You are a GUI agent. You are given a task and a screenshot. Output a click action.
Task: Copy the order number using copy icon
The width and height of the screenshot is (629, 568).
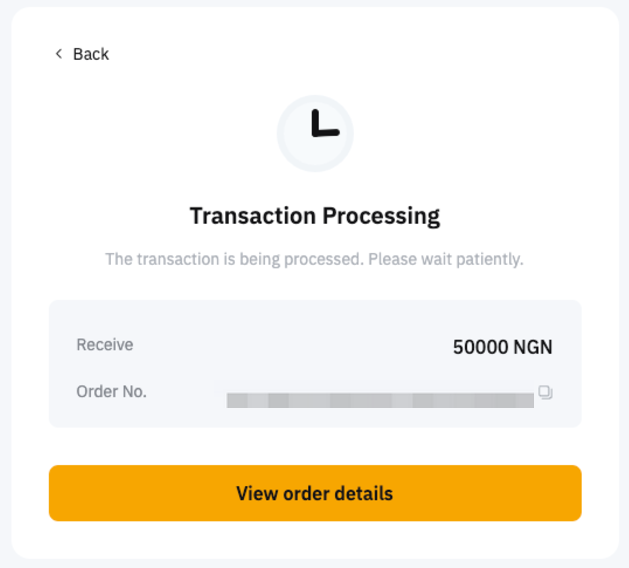pos(545,392)
